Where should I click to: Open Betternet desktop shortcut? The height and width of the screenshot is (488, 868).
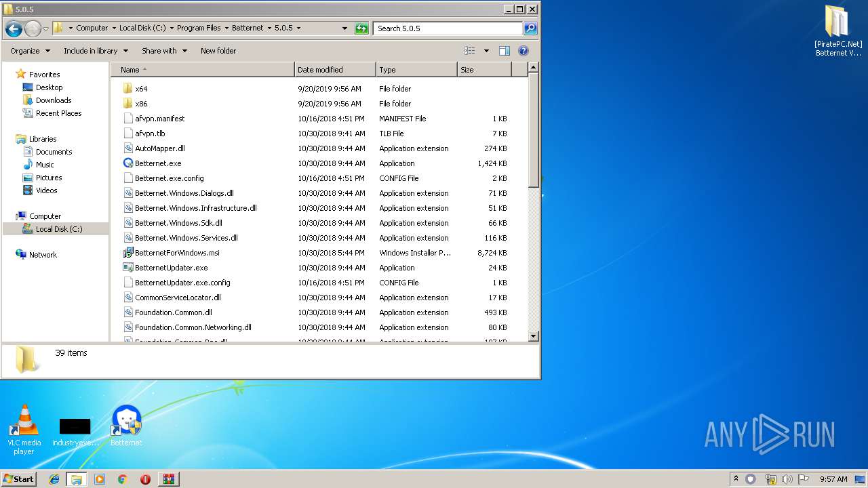[126, 426]
